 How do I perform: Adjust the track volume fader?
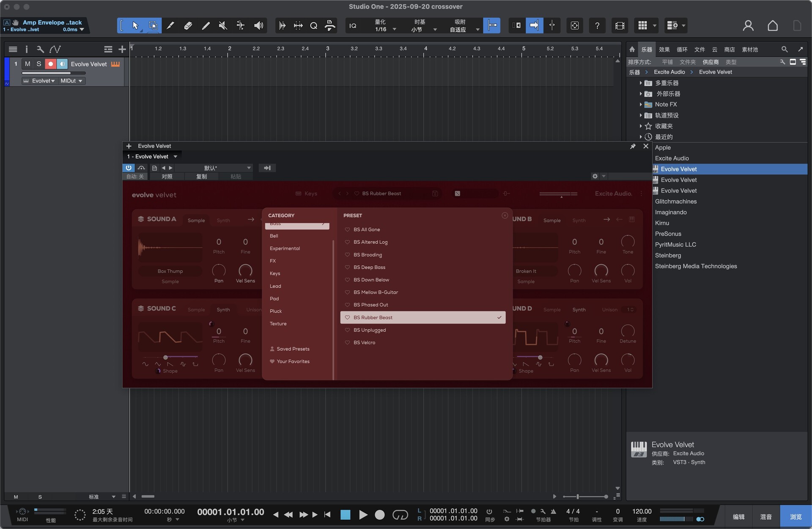tap(54, 73)
